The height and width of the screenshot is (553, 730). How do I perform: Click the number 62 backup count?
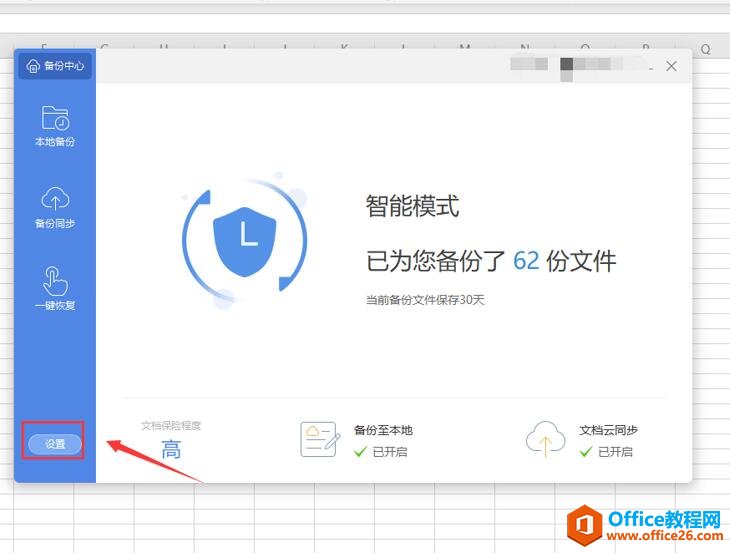point(526,261)
